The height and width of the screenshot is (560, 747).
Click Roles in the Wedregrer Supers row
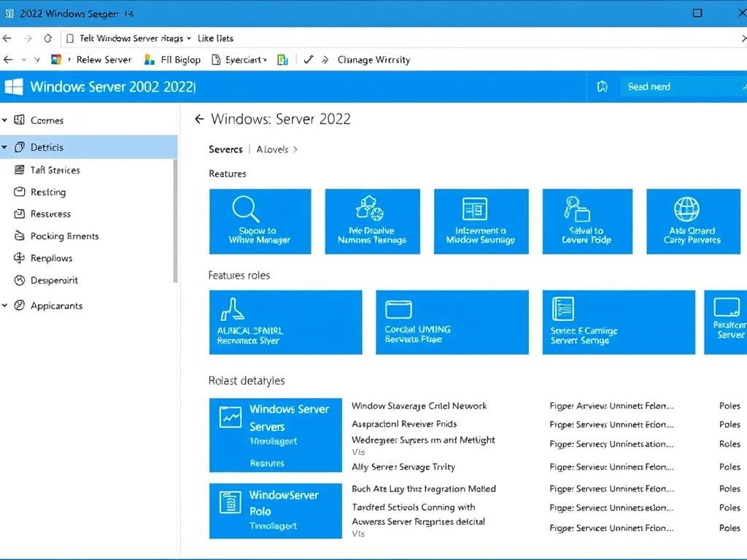coord(729,444)
